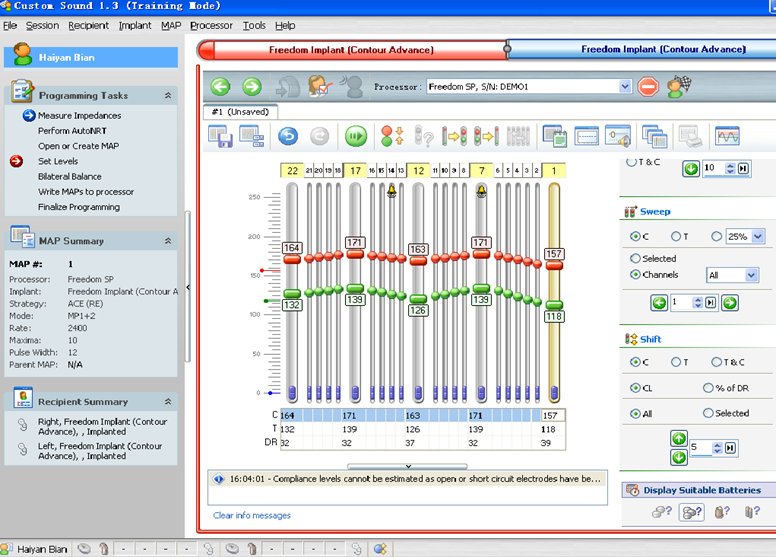This screenshot has height=557, width=776.
Task: Click the traffic lights arrow-right sweep icon
Action: pyautogui.click(x=454, y=136)
